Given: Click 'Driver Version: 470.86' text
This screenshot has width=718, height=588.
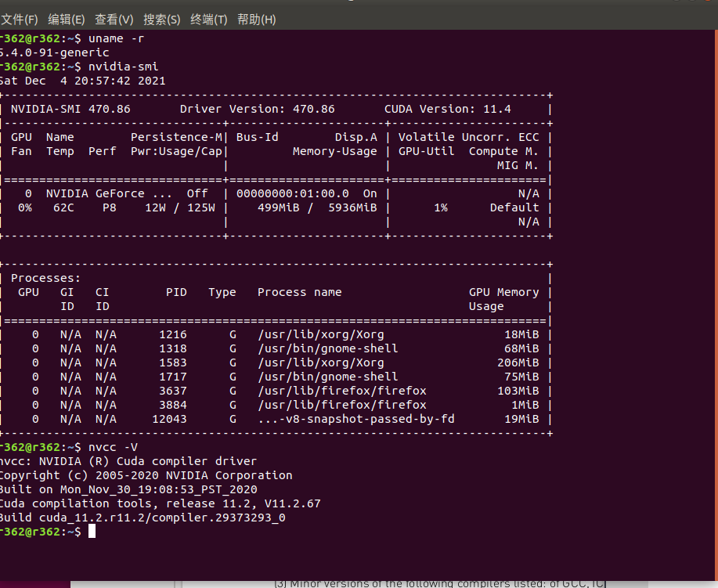Looking at the screenshot, I should click(258, 109).
